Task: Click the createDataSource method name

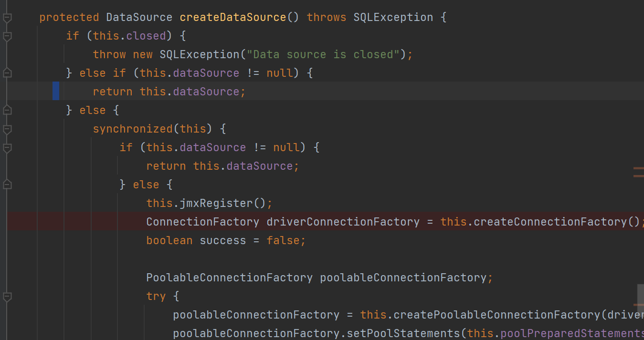Action: (x=232, y=18)
